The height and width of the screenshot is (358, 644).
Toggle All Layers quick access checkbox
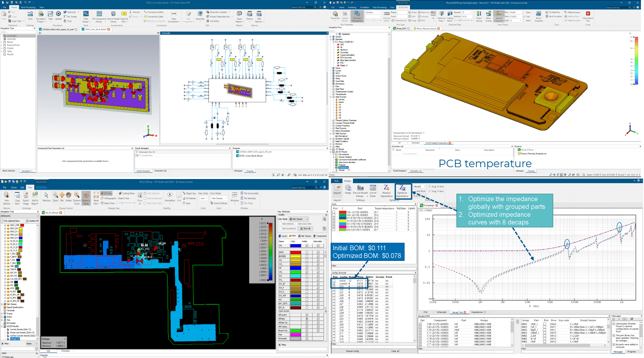coord(307,315)
